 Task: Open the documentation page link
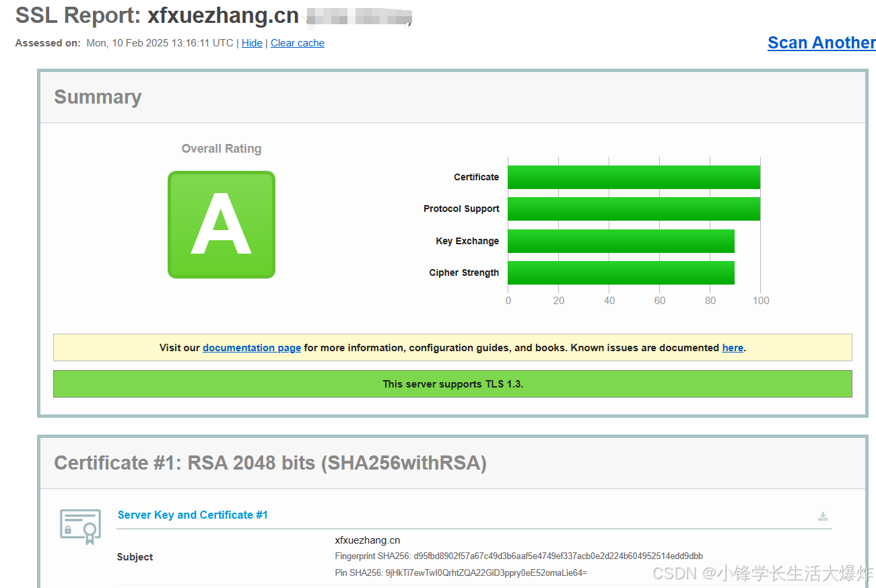(252, 348)
